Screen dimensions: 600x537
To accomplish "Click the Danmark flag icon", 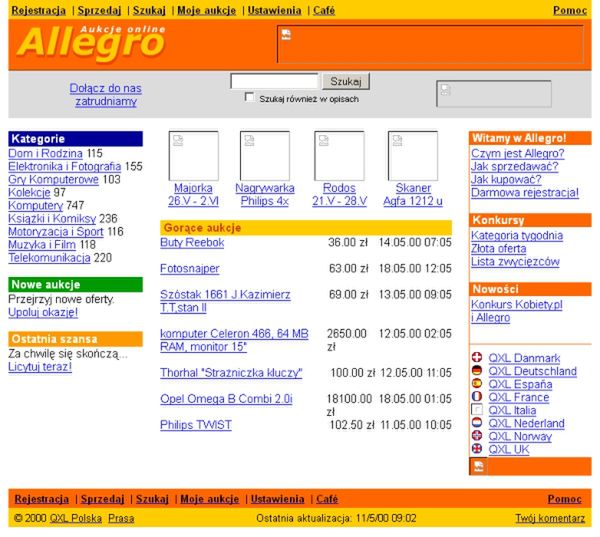I will coord(477,357).
